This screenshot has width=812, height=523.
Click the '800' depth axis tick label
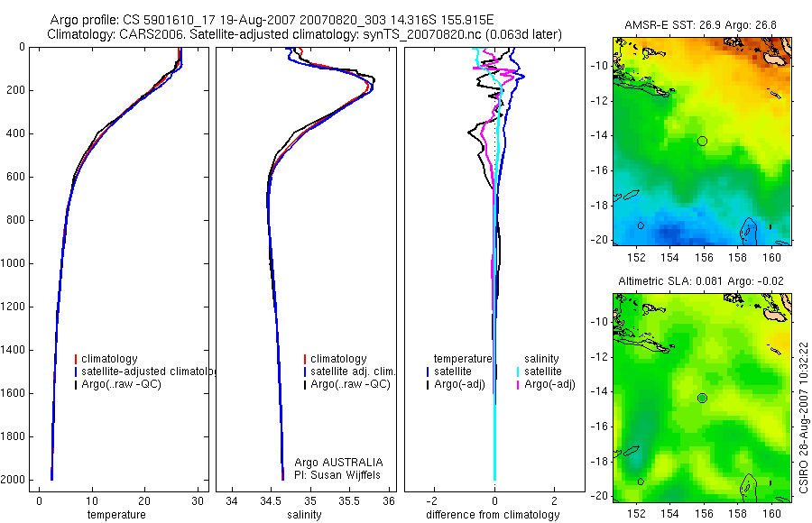pos(17,220)
